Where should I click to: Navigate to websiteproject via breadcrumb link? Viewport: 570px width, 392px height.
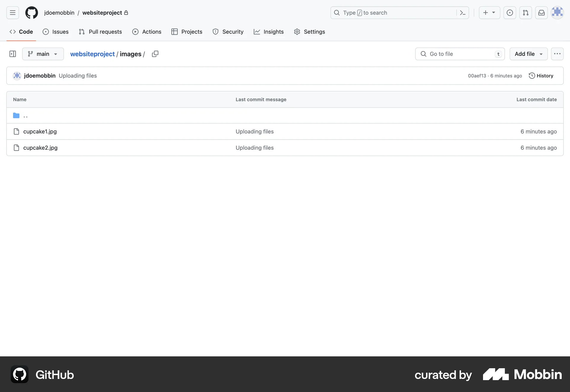92,54
